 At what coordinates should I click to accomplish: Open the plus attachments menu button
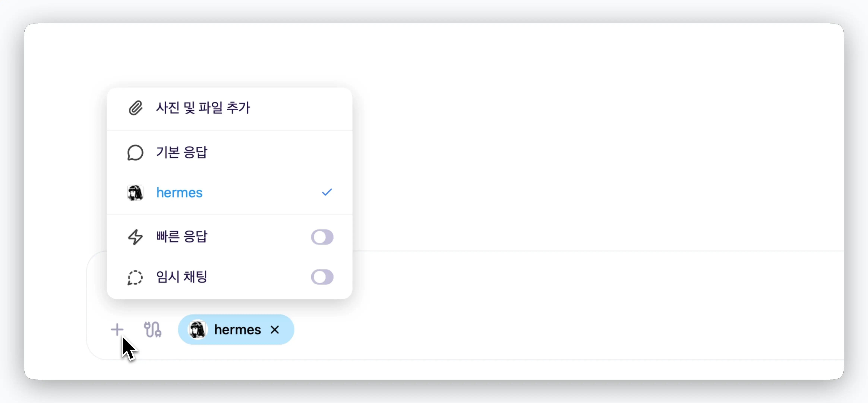(x=117, y=329)
